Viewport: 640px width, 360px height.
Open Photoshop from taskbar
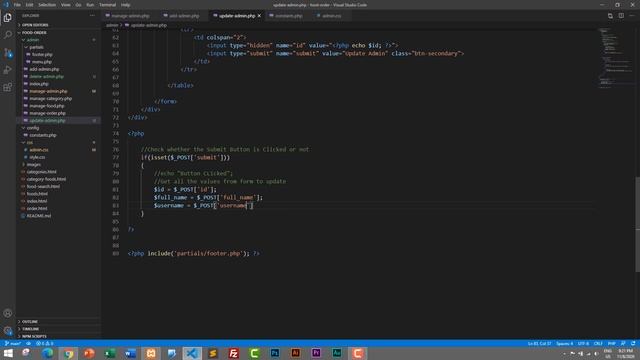[x=275, y=353]
